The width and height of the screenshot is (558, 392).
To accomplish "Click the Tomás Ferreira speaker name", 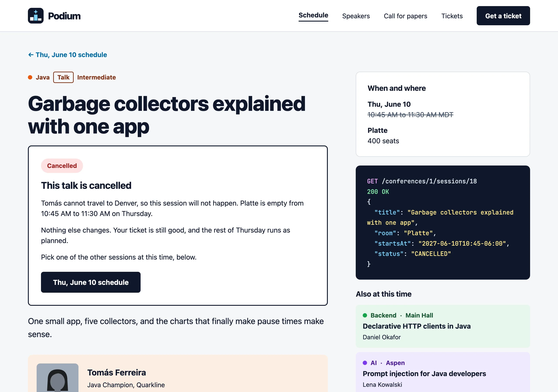I will tap(116, 373).
